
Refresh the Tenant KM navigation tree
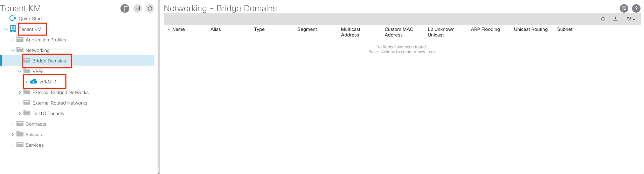[150, 8]
